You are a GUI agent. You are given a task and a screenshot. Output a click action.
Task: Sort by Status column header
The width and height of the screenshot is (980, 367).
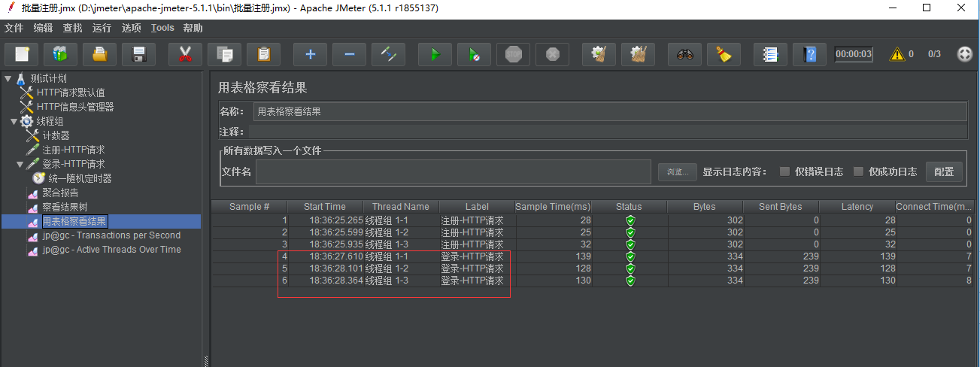point(629,207)
